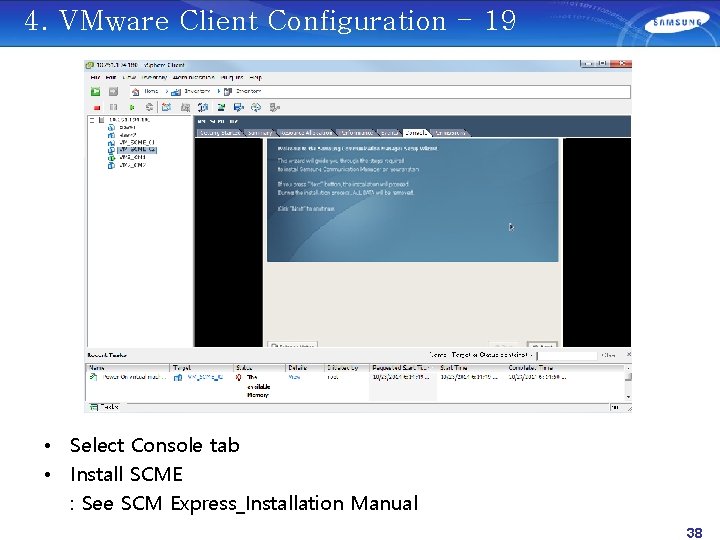The image size is (720, 540).
Task: Click the Take Snapshot toolbar icon
Action: click(166, 107)
